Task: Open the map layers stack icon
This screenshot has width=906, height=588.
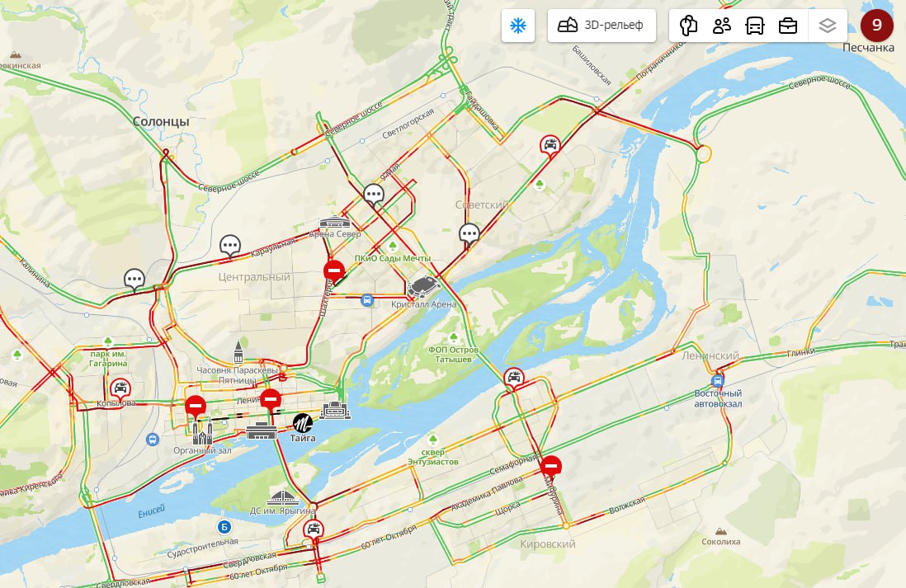Action: point(828,26)
